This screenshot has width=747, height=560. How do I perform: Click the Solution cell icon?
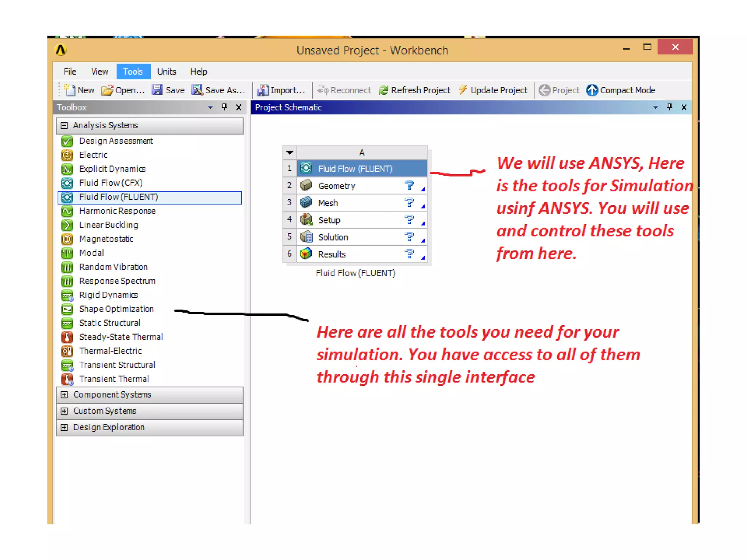[306, 237]
